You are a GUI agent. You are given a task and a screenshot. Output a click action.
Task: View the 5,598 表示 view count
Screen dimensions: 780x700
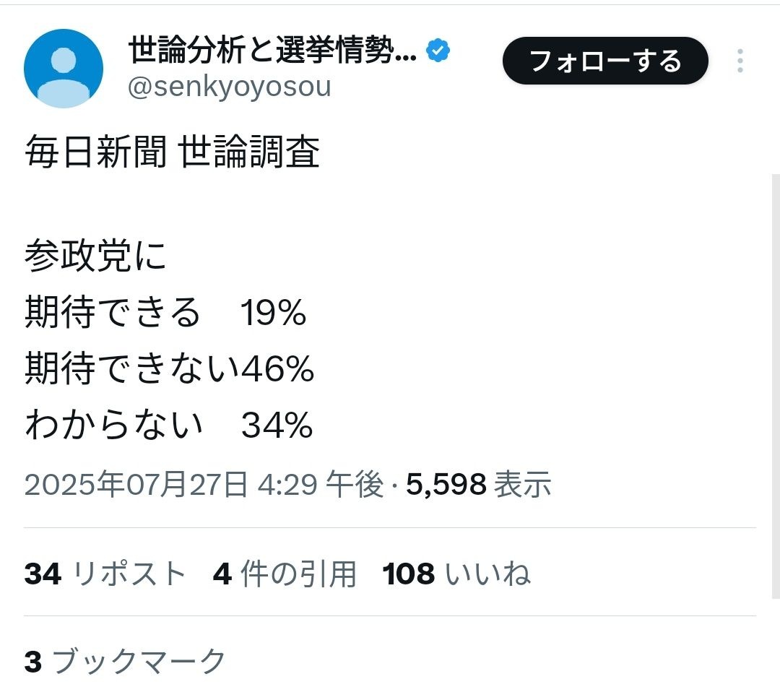click(x=478, y=485)
